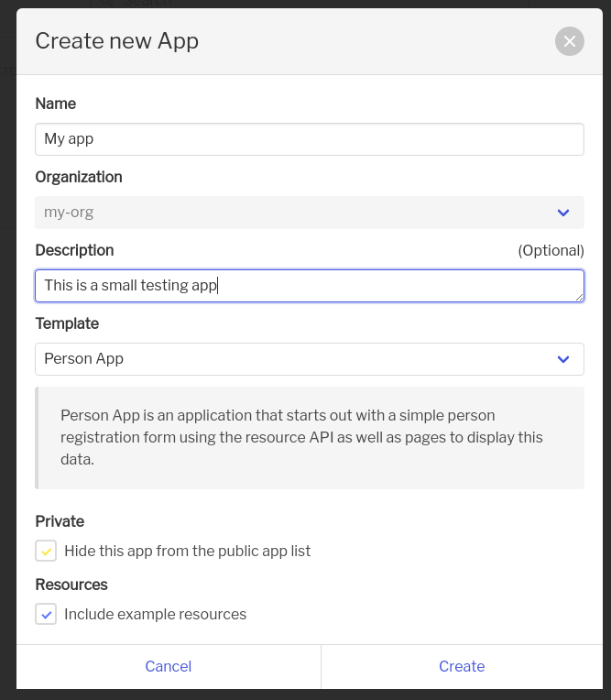Toggle Include example resources checkbox
This screenshot has width=611, height=700.
46,614
